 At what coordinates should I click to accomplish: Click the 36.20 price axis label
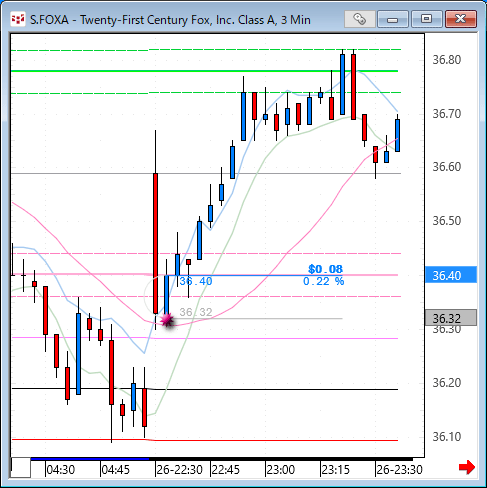coord(447,383)
